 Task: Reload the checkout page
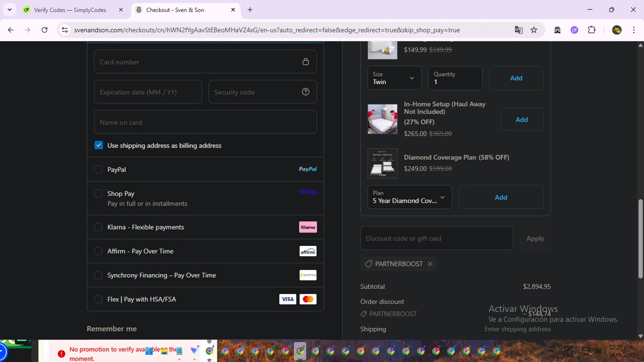pos(45,30)
